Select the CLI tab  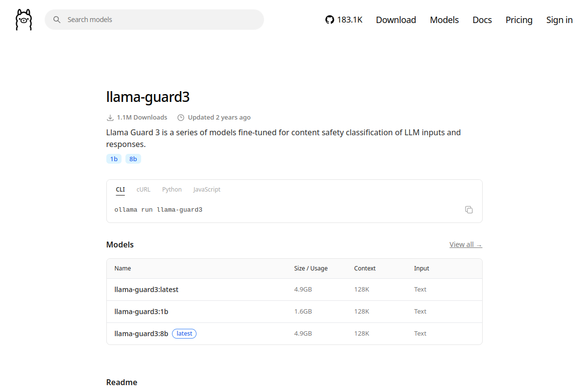click(x=121, y=190)
